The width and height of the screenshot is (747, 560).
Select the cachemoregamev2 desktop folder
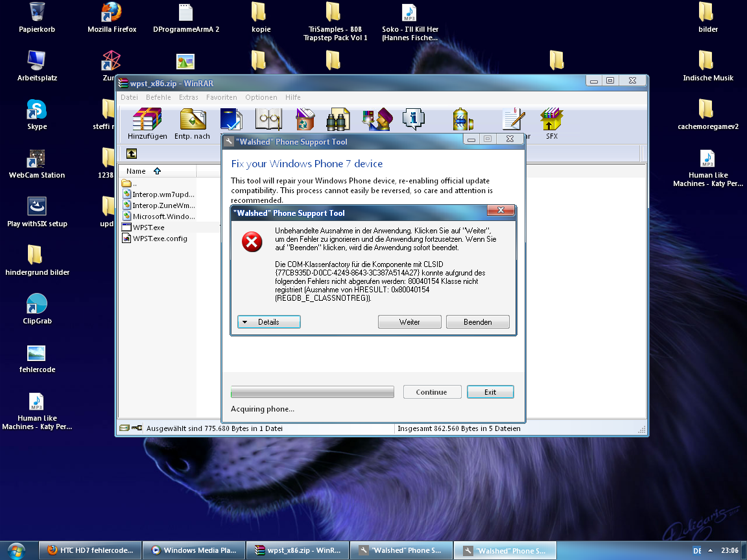tap(708, 115)
